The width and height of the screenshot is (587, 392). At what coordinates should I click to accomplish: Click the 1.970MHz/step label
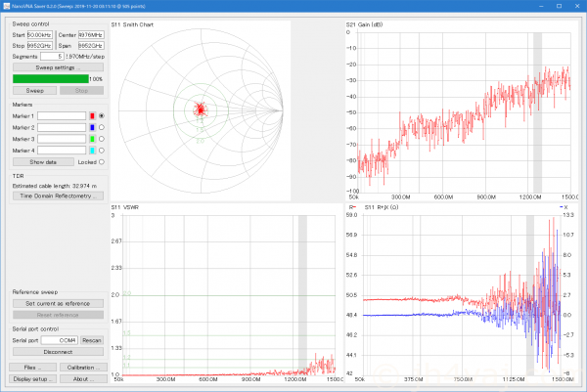pos(85,57)
